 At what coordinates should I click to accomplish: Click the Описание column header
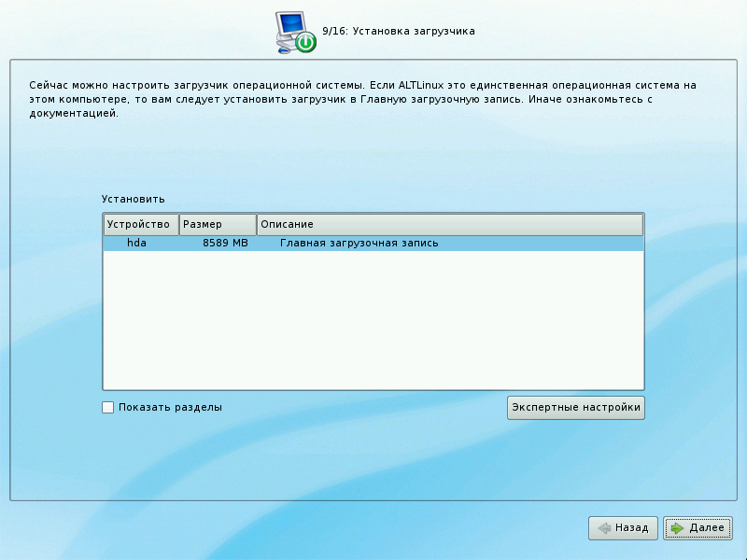tap(449, 225)
